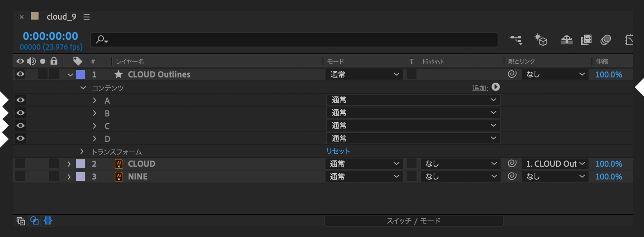644x237 pixels.
Task: Enable the frame blending icon
Action: pyautogui.click(x=586, y=40)
